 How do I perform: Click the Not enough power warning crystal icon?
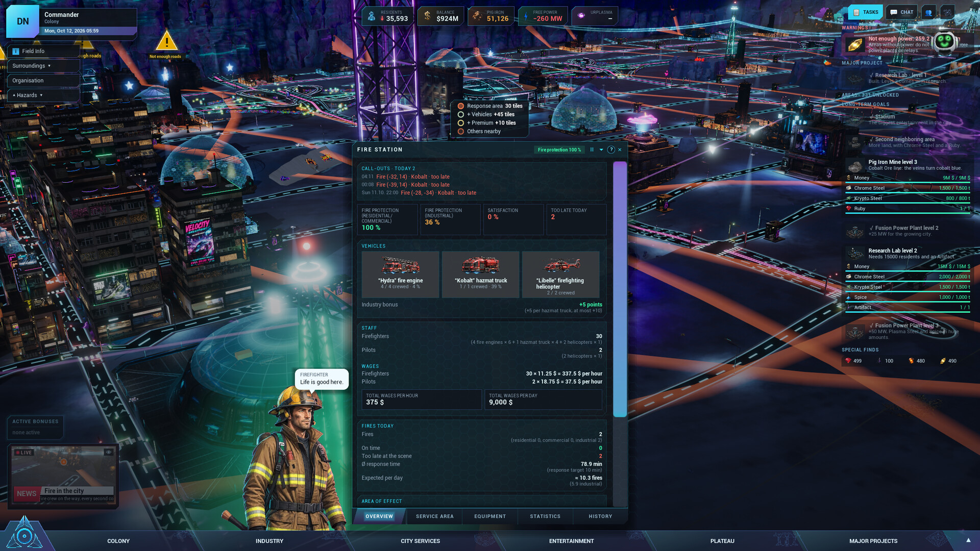854,45
